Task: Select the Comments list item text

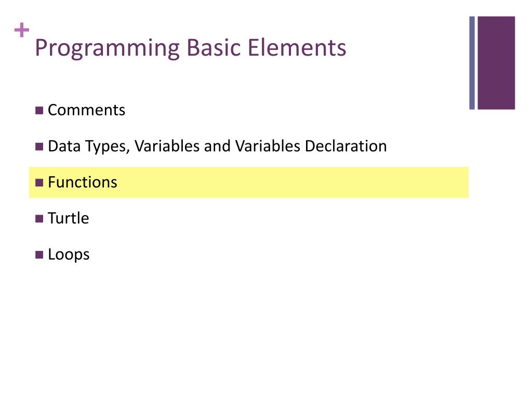Action: point(87,110)
